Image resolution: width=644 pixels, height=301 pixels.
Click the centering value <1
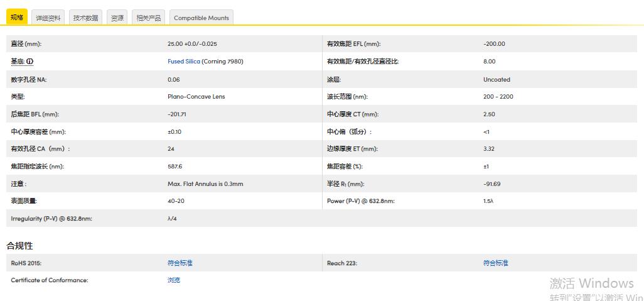pyautogui.click(x=486, y=132)
